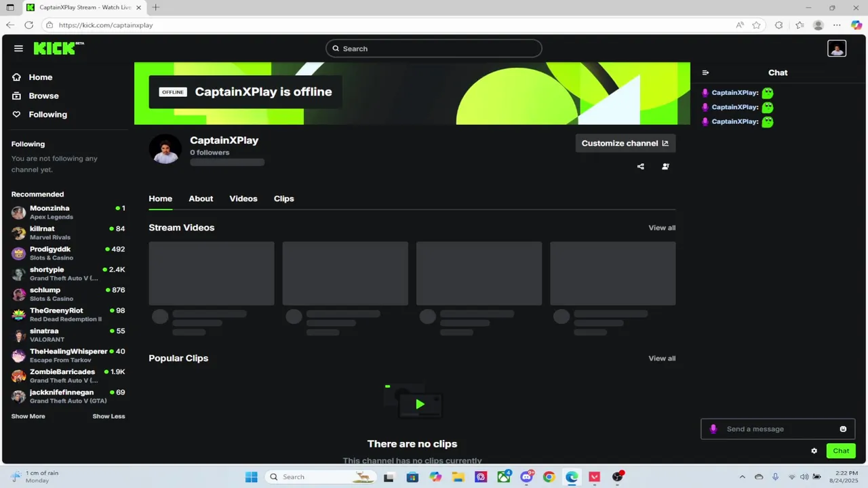Click first Stream Videos placeholder thumbnail

pyautogui.click(x=212, y=273)
